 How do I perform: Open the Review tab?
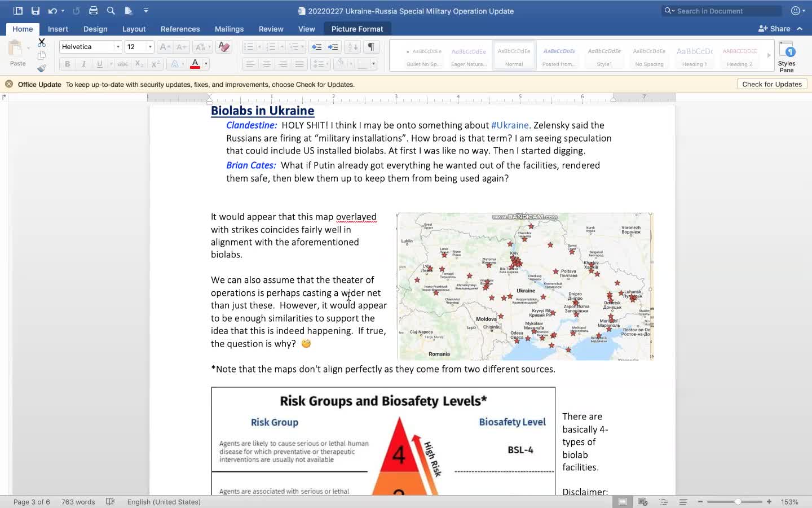[x=271, y=29]
